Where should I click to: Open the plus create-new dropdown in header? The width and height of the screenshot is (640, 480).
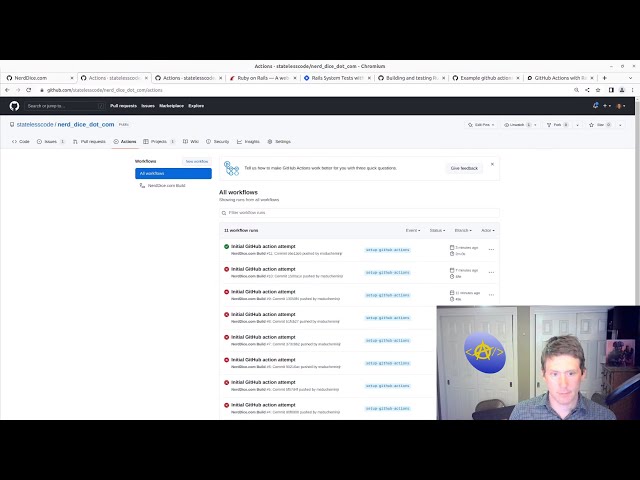coord(607,106)
